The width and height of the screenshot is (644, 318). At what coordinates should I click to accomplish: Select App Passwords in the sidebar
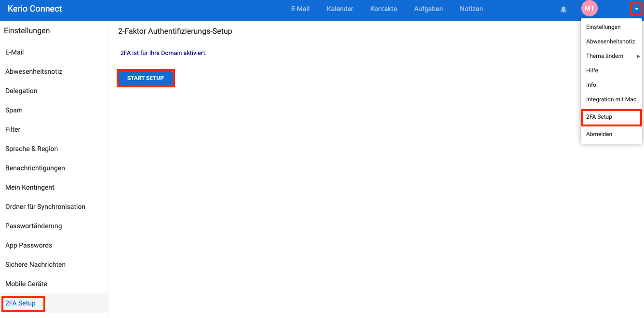click(28, 245)
